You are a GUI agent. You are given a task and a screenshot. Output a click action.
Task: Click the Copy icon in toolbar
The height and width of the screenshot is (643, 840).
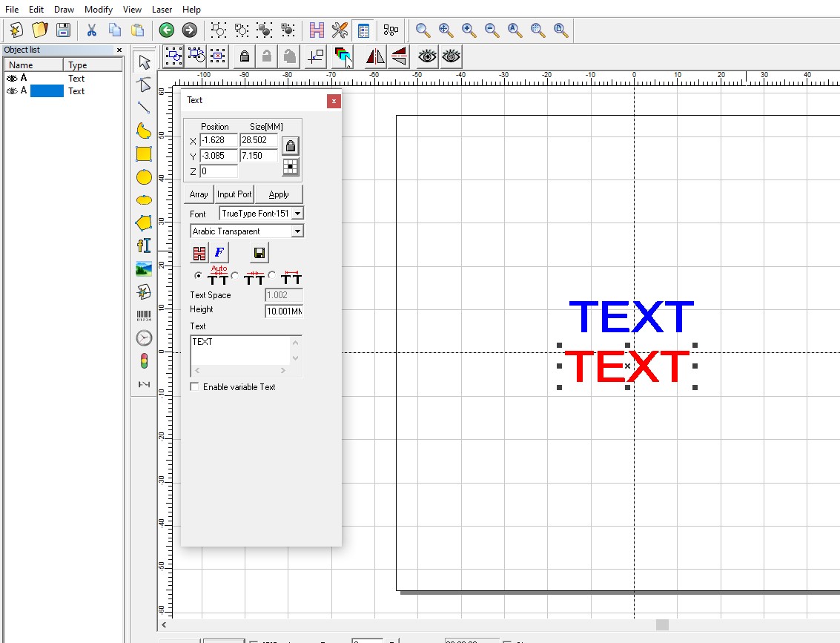(115, 30)
